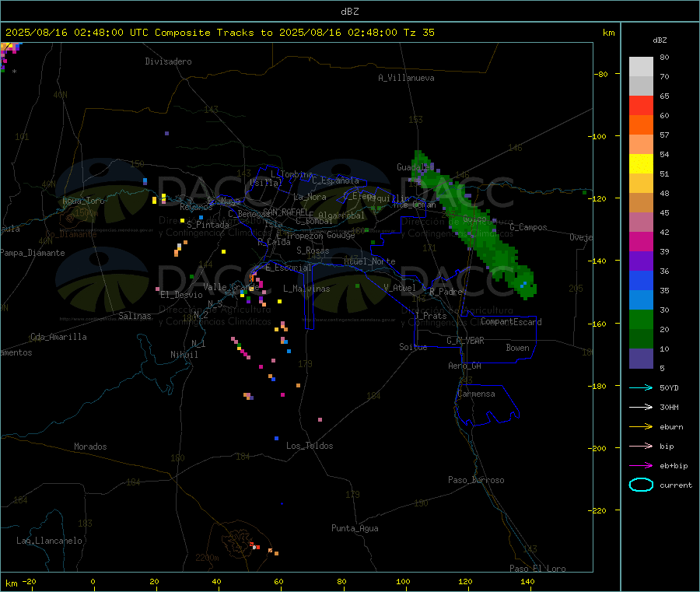Click the S_Rosas map label
Image resolution: width=700 pixels, height=592 pixels.
(313, 250)
